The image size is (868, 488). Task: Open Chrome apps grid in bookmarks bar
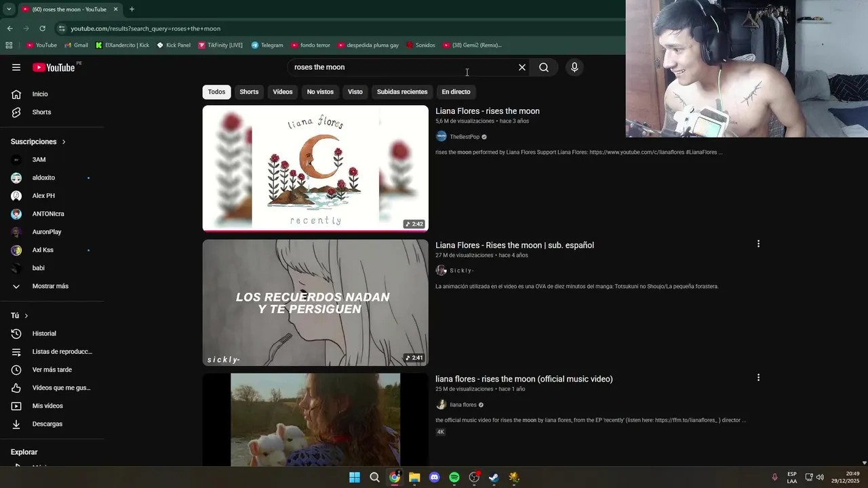(x=9, y=45)
